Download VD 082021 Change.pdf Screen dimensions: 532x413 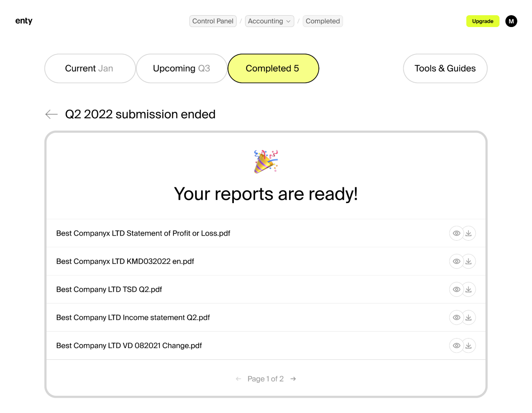(x=469, y=346)
